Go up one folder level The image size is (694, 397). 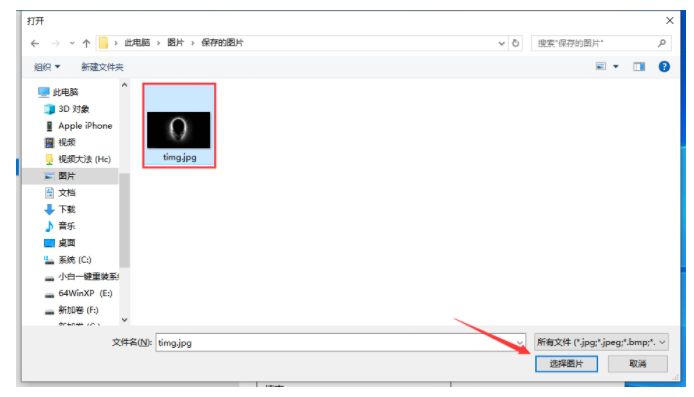[x=86, y=43]
